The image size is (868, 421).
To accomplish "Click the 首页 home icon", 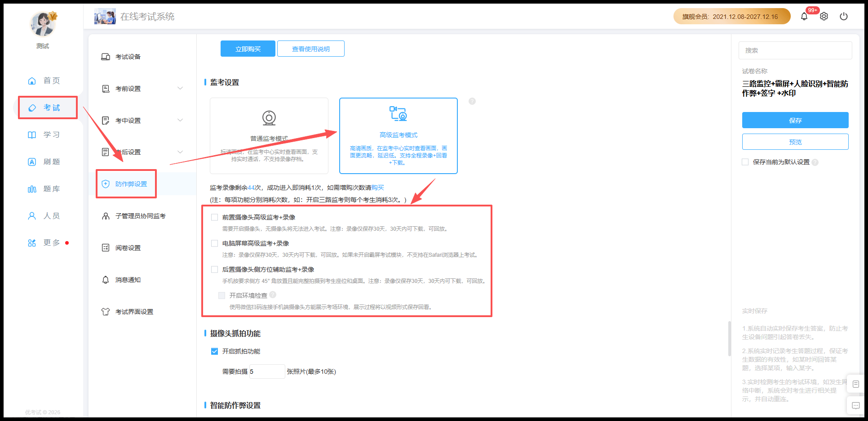I will pyautogui.click(x=32, y=81).
